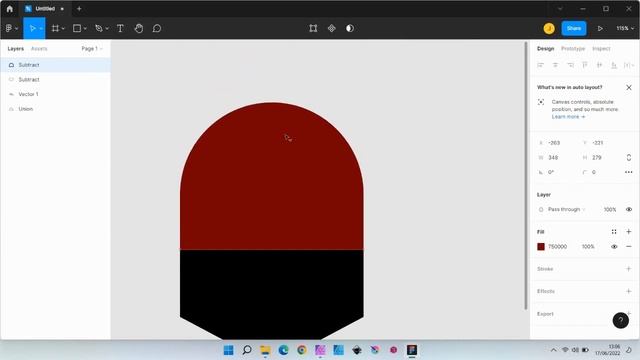
Task: Click the Create component icon
Action: coord(331,28)
